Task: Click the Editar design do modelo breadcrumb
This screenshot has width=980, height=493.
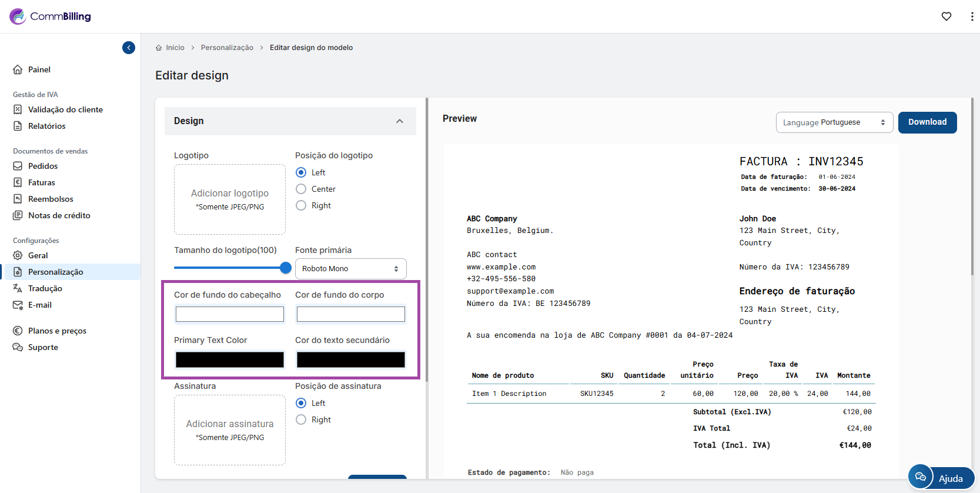Action: pos(311,48)
